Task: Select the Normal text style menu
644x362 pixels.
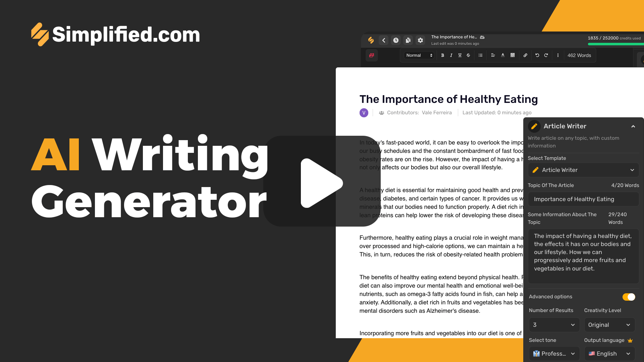Action: click(418, 55)
